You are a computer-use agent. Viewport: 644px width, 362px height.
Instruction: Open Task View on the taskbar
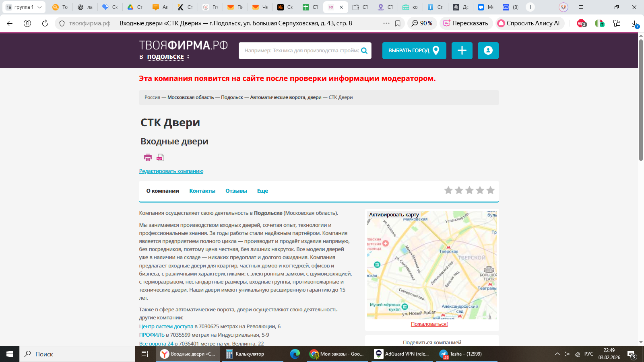145,354
